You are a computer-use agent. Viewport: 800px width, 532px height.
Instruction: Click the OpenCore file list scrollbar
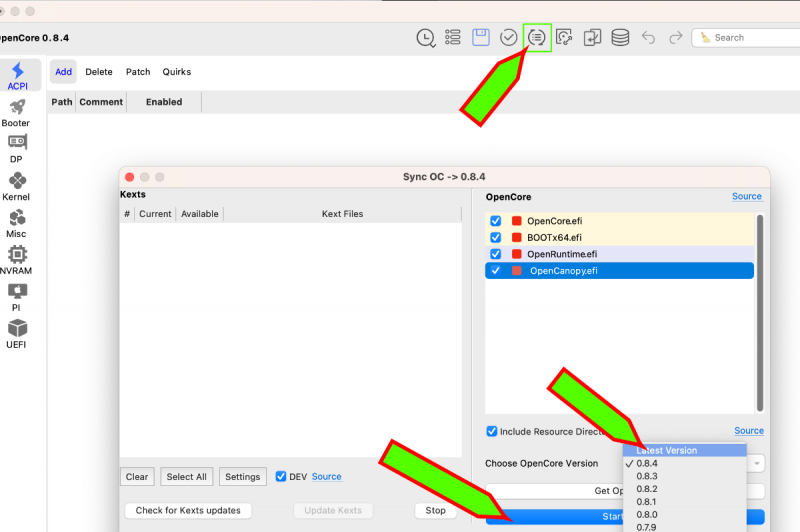point(760,313)
